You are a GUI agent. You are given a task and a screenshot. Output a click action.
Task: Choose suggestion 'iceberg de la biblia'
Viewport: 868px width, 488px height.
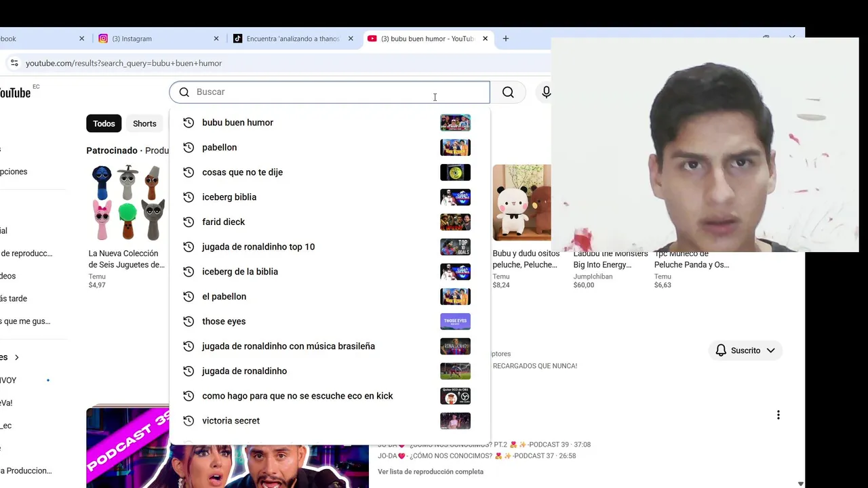(330, 272)
